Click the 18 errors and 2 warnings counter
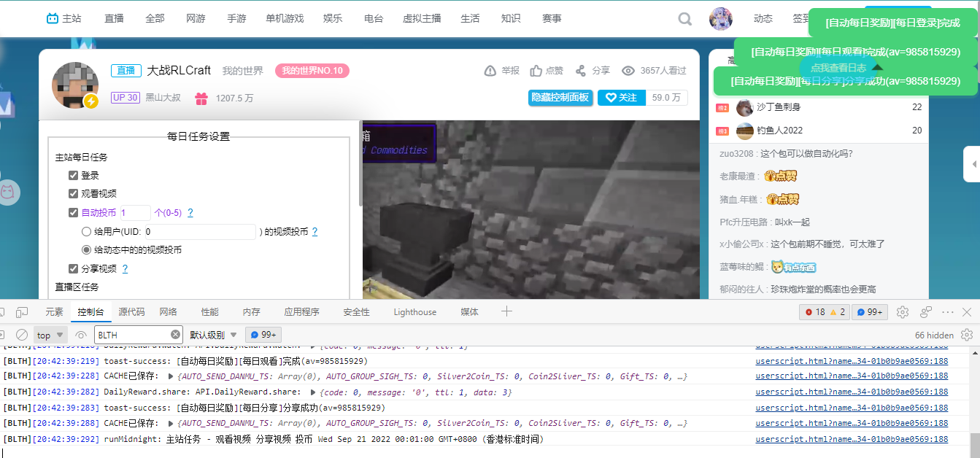Image resolution: width=980 pixels, height=458 pixels. tap(825, 312)
